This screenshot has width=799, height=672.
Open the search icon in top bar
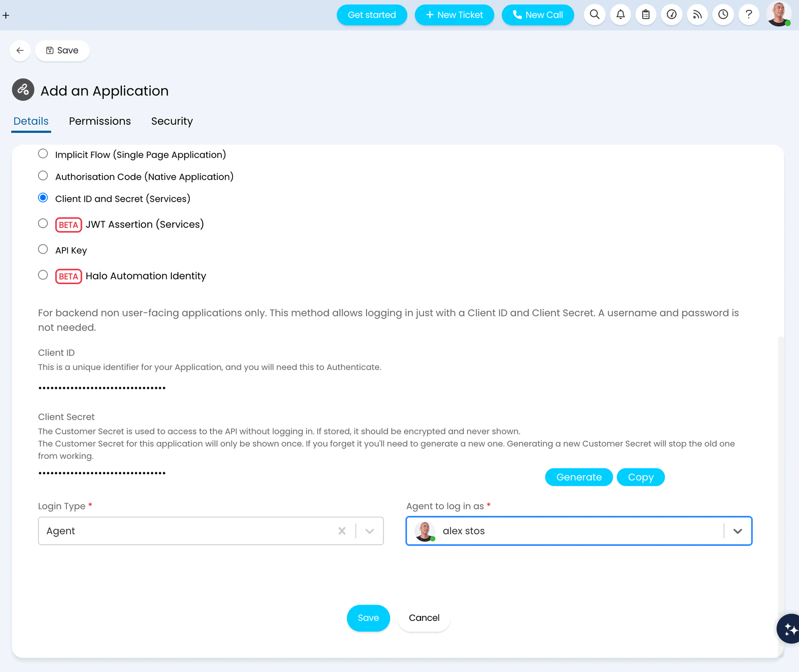point(594,14)
